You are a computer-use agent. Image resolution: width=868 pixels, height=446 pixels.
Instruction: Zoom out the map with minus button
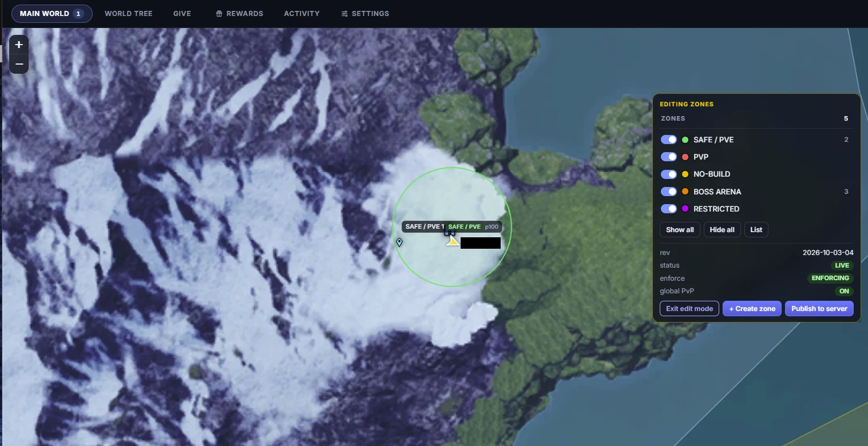[x=19, y=64]
